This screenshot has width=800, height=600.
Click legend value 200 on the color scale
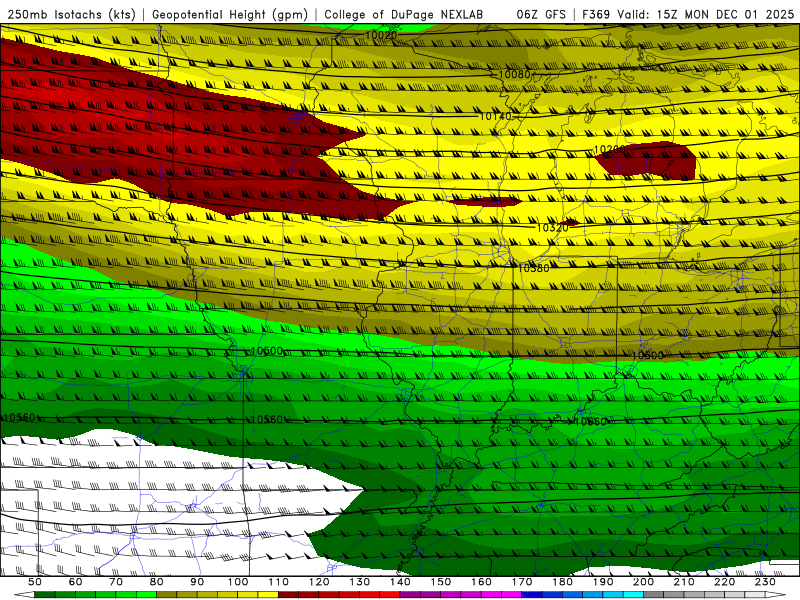click(x=644, y=582)
